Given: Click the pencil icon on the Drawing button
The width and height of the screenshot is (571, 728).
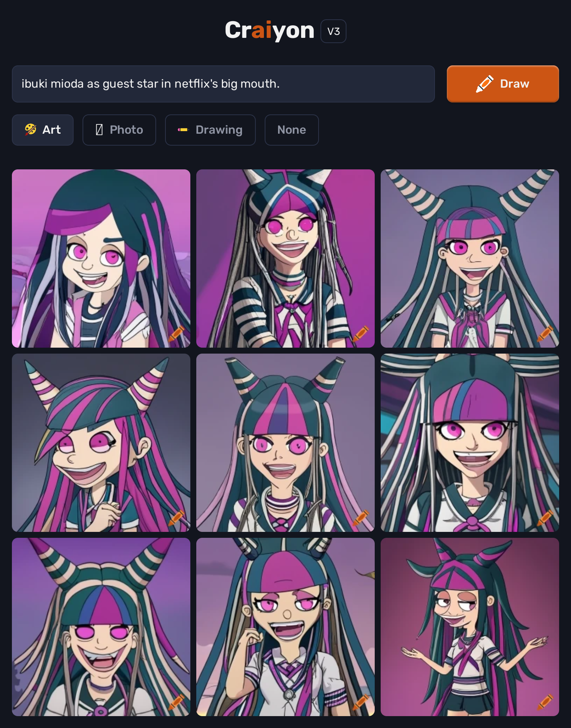Looking at the screenshot, I should click(183, 130).
